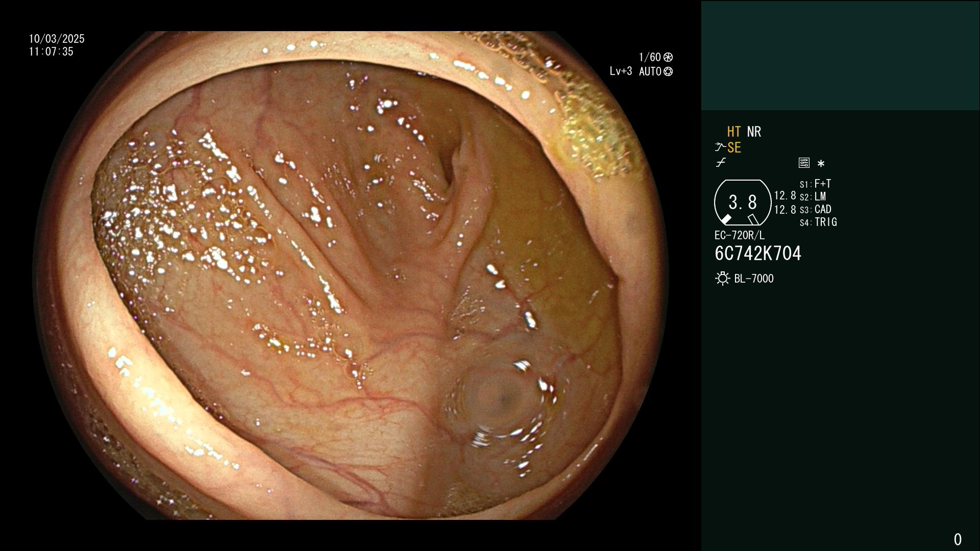980x551 pixels.
Task: Click the date 10/03/2025
Action: point(57,39)
